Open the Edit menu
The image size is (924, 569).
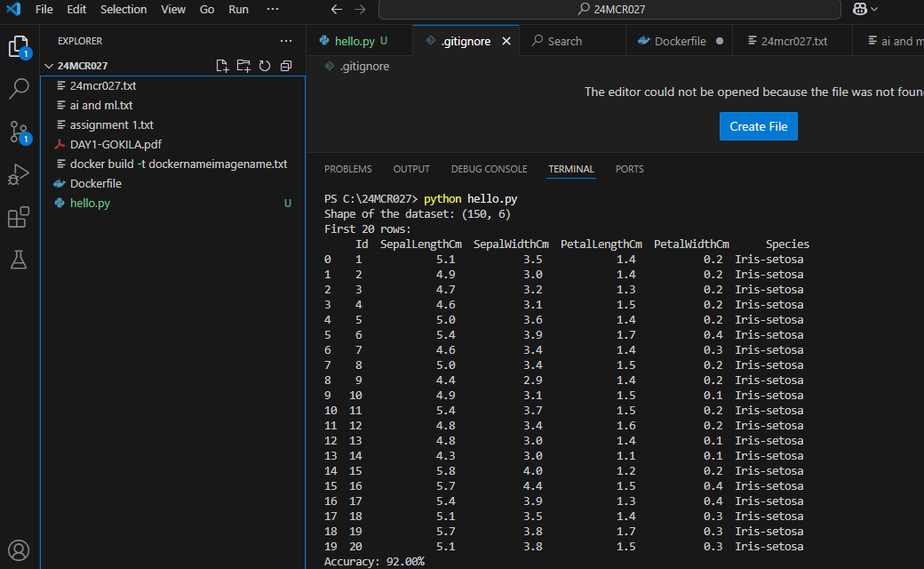point(76,10)
